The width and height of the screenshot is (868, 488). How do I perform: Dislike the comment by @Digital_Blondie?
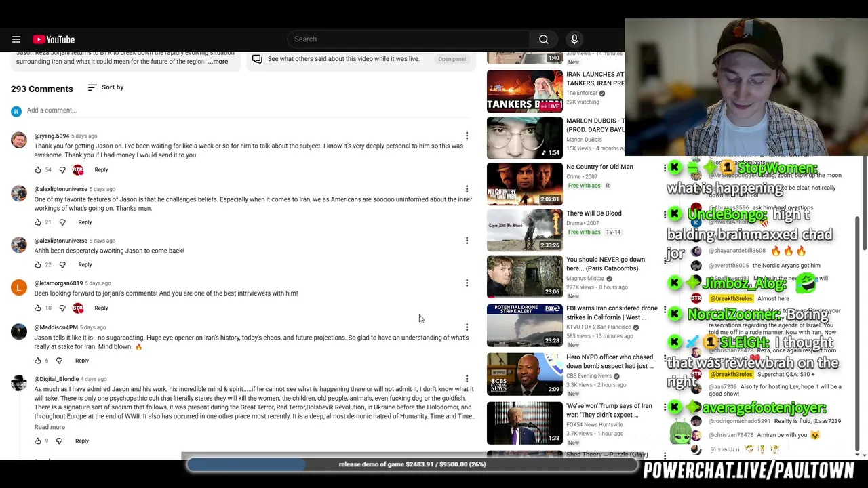coord(60,441)
